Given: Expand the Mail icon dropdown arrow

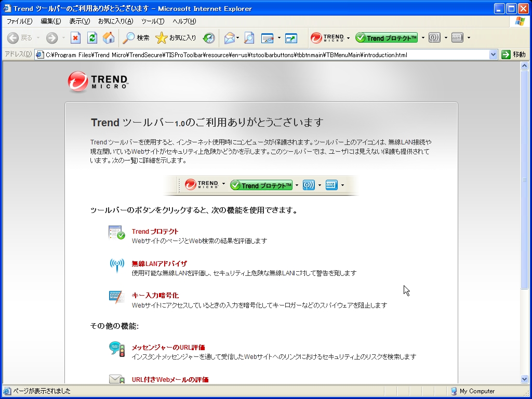Looking at the screenshot, I should (x=238, y=37).
